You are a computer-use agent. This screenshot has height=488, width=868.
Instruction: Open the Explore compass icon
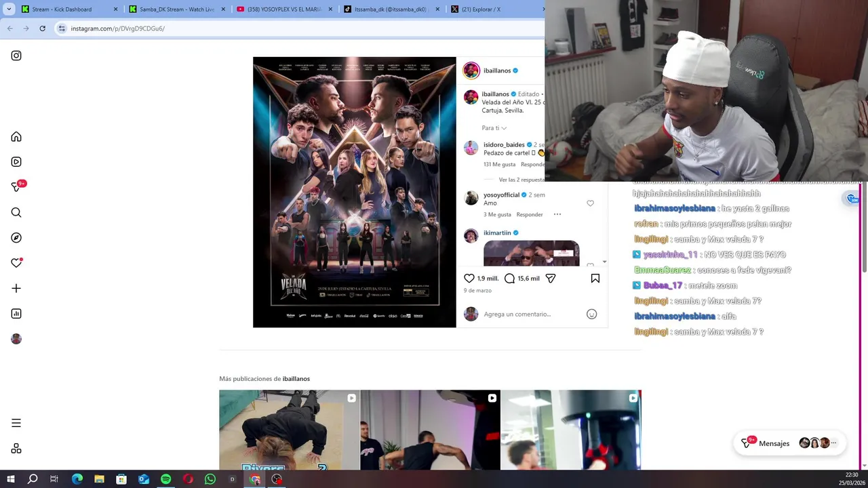click(x=16, y=238)
